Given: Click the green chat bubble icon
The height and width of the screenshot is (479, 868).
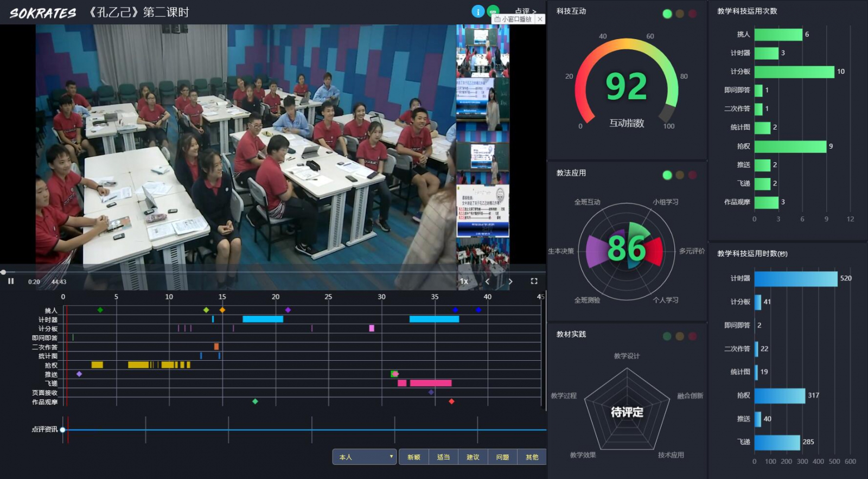Looking at the screenshot, I should click(493, 10).
